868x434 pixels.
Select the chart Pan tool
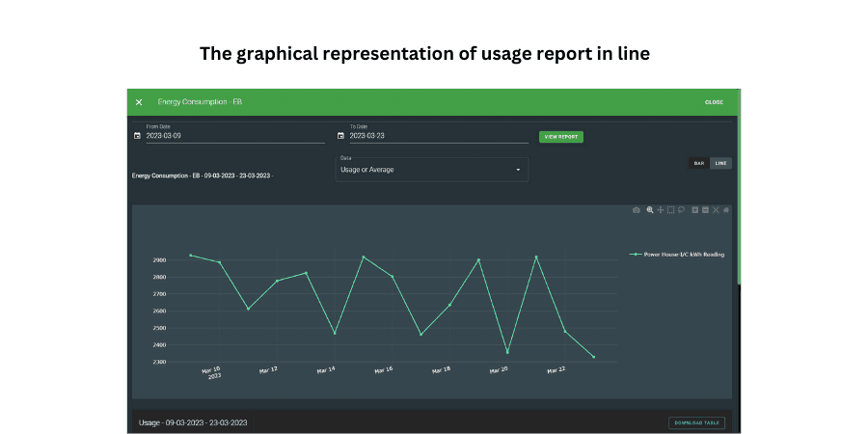click(x=661, y=210)
